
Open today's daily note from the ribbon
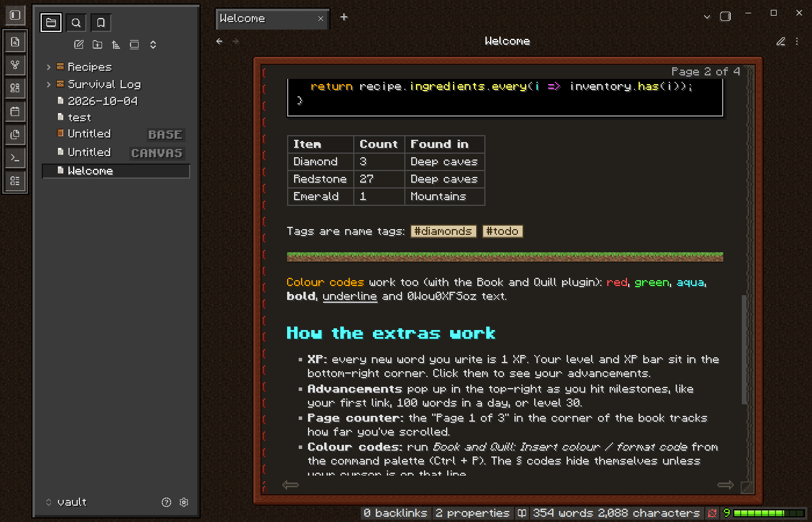pos(15,111)
